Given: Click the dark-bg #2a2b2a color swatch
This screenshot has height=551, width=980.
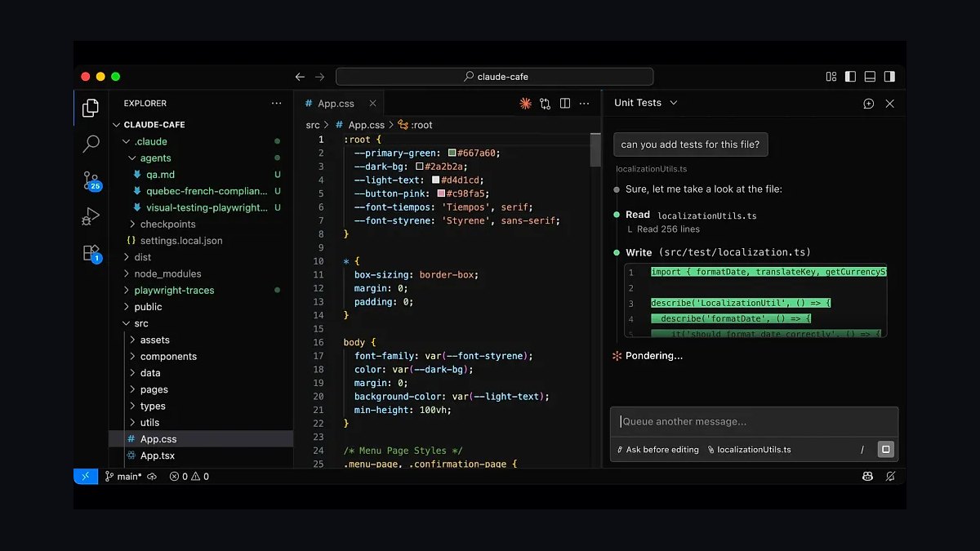Looking at the screenshot, I should 420,167.
